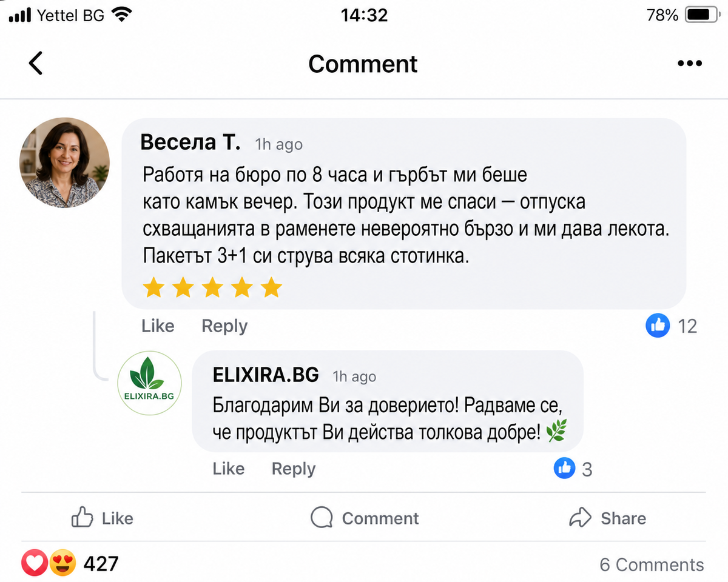Image resolution: width=728 pixels, height=582 pixels.
Task: Tap the Like thumb in bottom bar
Action: pos(83,518)
